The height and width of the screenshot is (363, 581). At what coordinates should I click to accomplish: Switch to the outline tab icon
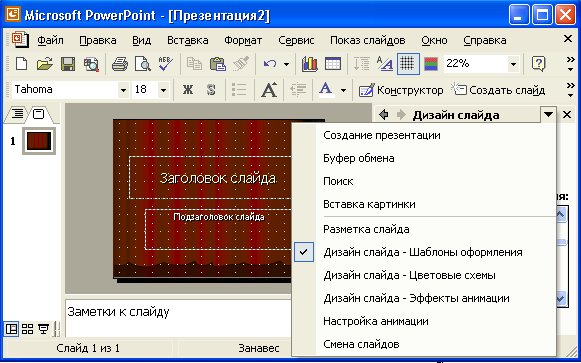point(17,114)
